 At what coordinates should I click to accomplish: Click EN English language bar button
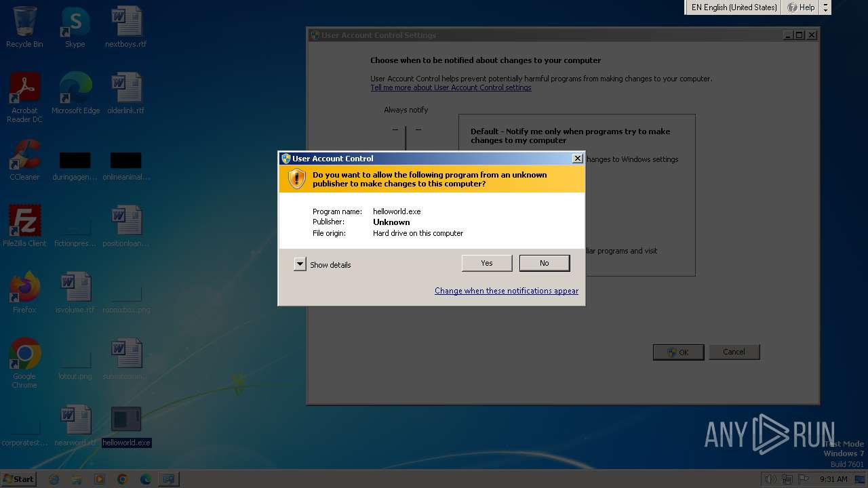[x=734, y=7]
